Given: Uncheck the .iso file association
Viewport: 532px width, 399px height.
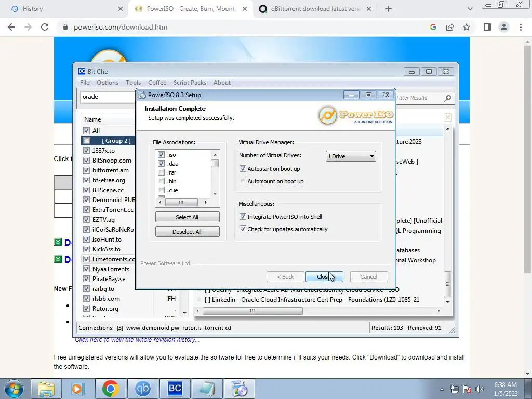Looking at the screenshot, I should pyautogui.click(x=161, y=155).
